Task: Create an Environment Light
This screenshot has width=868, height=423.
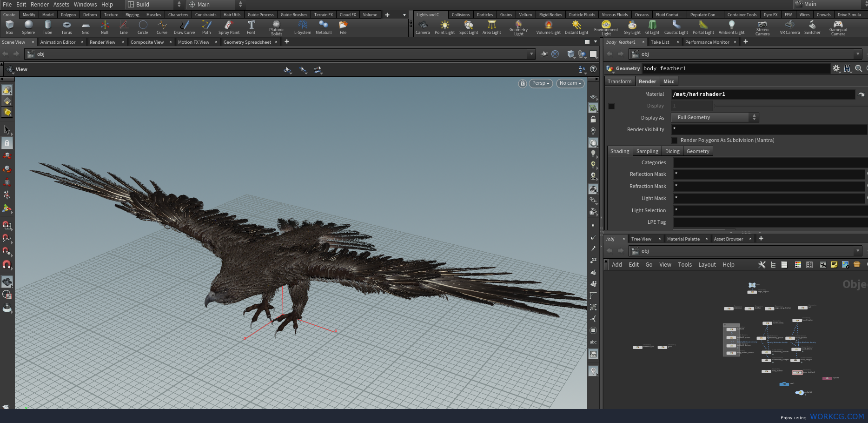Action: (x=606, y=28)
